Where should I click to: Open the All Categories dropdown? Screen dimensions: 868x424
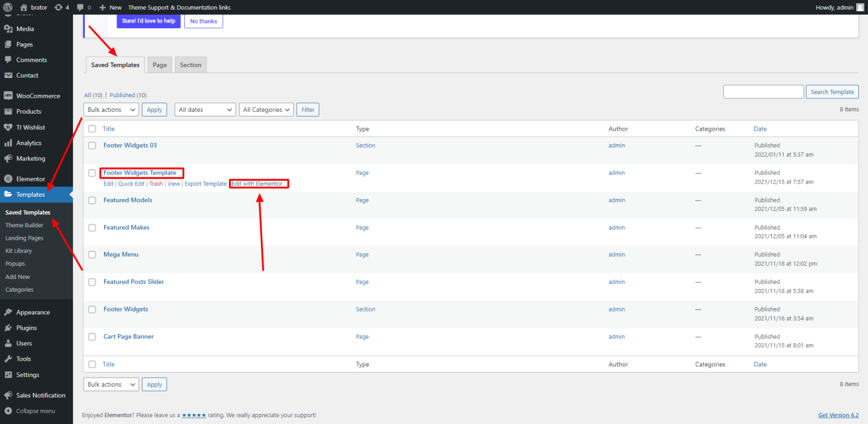(266, 110)
